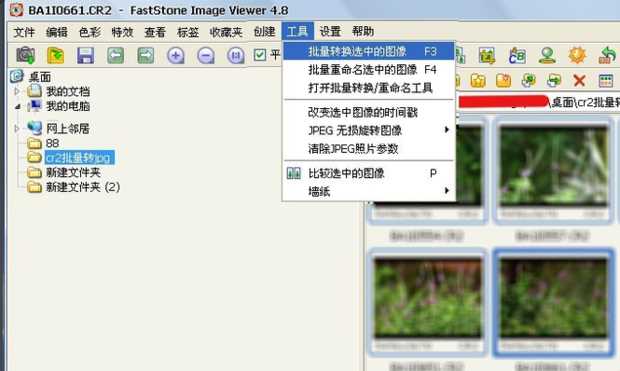Open the 收藏夹 menu
620x371 pixels.
pos(226,32)
